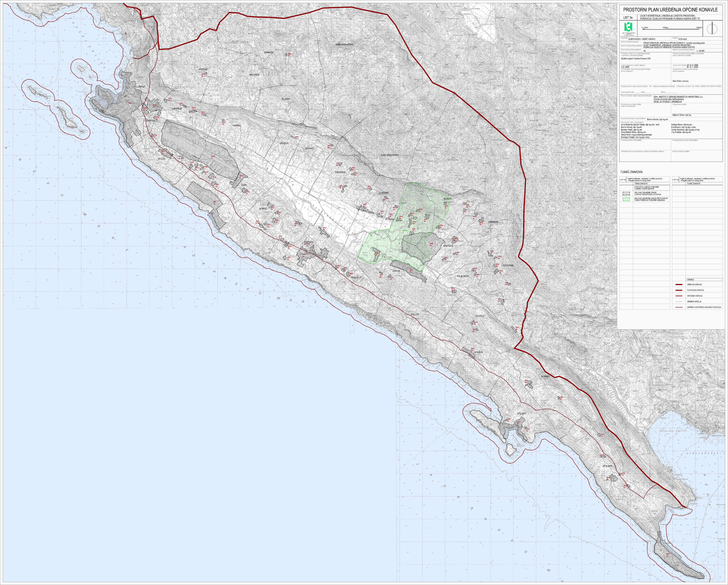
Task: Click the POPOVIĆI settlement label
Action: pyautogui.click(x=309, y=242)
